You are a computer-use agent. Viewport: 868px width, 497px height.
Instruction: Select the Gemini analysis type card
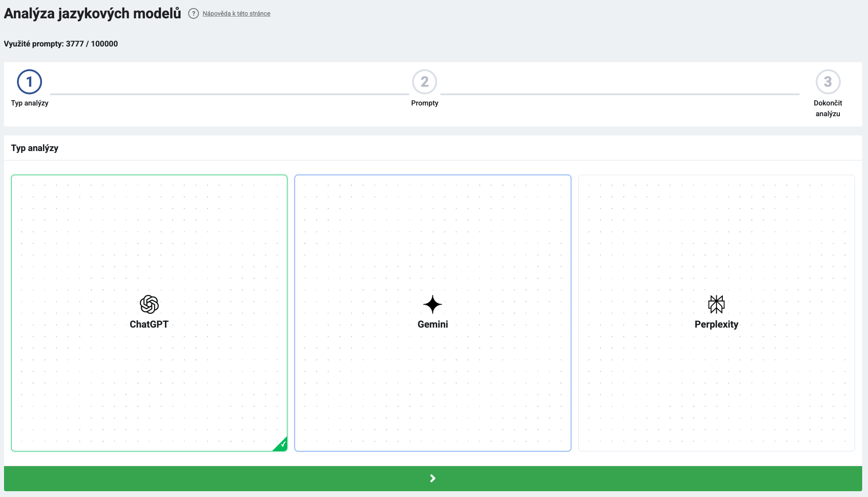[x=433, y=313]
